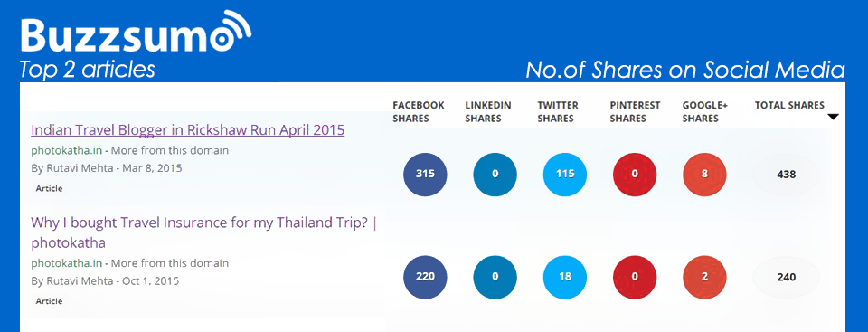This screenshot has height=332, width=868.
Task: Open Indian Travel Blogger in Rickshaw Run article
Action: tap(188, 130)
